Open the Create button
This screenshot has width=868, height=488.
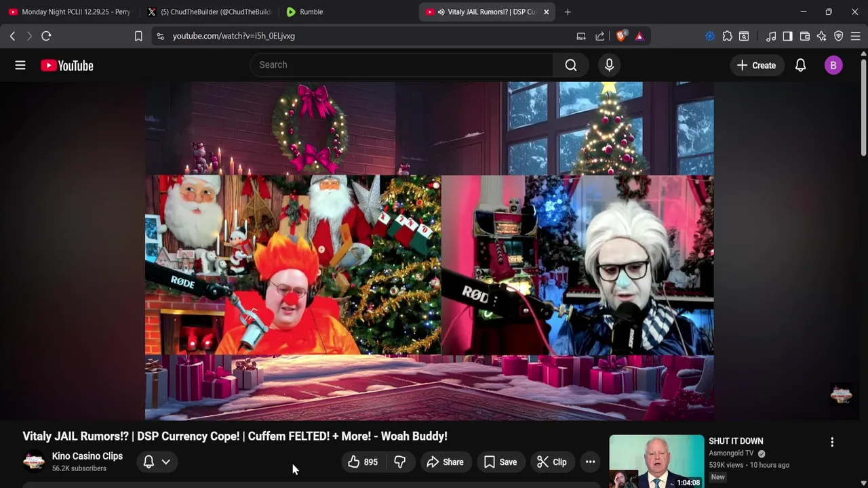[x=757, y=65]
